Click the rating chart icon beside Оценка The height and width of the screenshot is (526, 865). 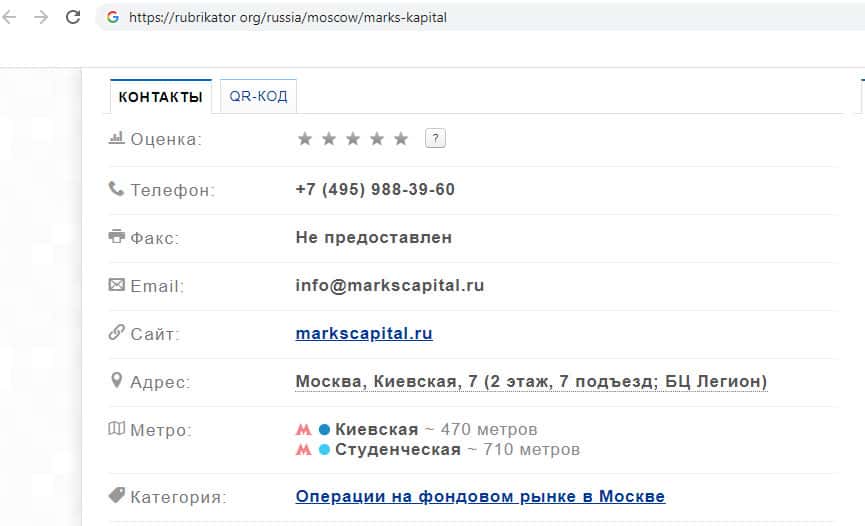[x=116, y=137]
